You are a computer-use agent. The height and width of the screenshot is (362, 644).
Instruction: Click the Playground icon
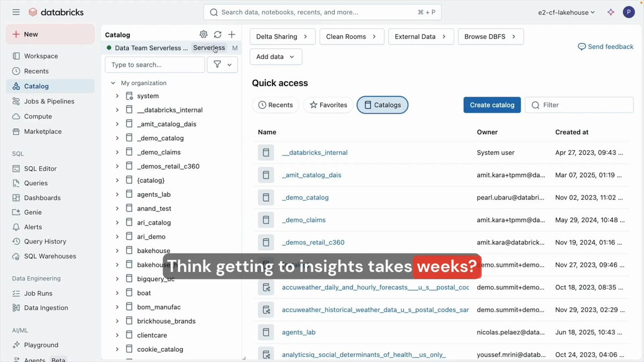16,345
